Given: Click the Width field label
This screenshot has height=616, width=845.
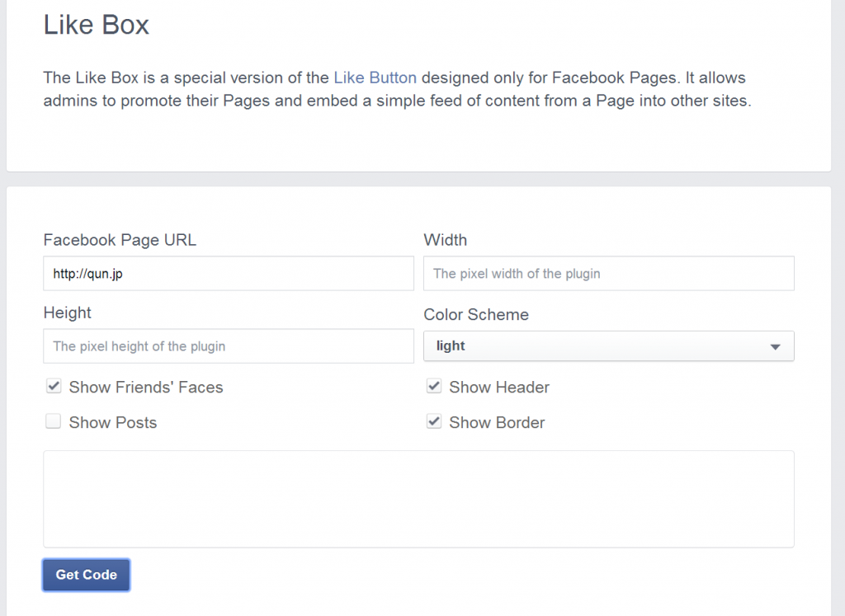Looking at the screenshot, I should pos(445,240).
